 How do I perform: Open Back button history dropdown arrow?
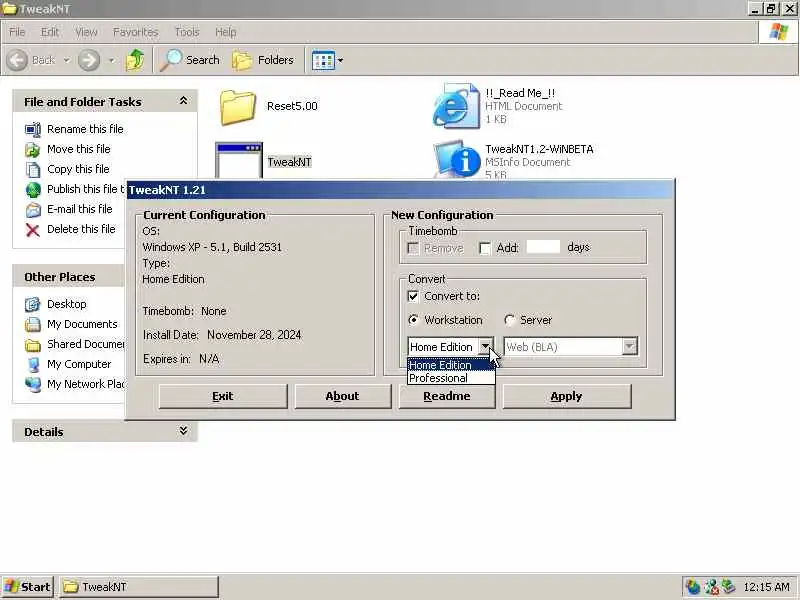click(x=67, y=60)
